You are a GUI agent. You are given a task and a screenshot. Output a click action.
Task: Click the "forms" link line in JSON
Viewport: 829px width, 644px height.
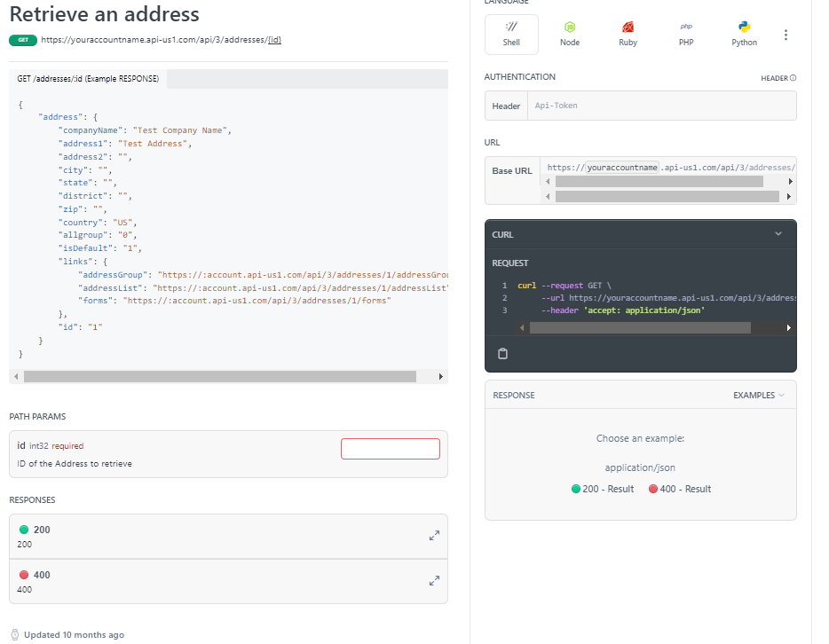234,301
